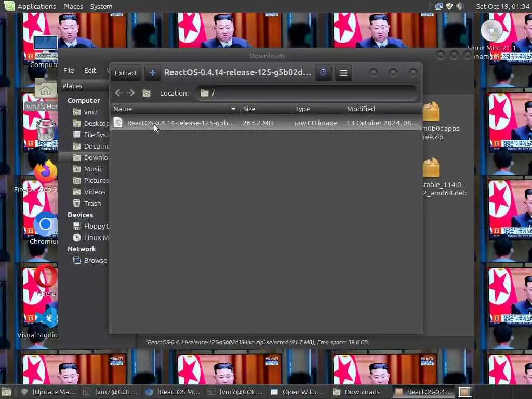This screenshot has width=532, height=399.
Task: Switch to Update Manager taskbar item
Action: (x=48, y=392)
